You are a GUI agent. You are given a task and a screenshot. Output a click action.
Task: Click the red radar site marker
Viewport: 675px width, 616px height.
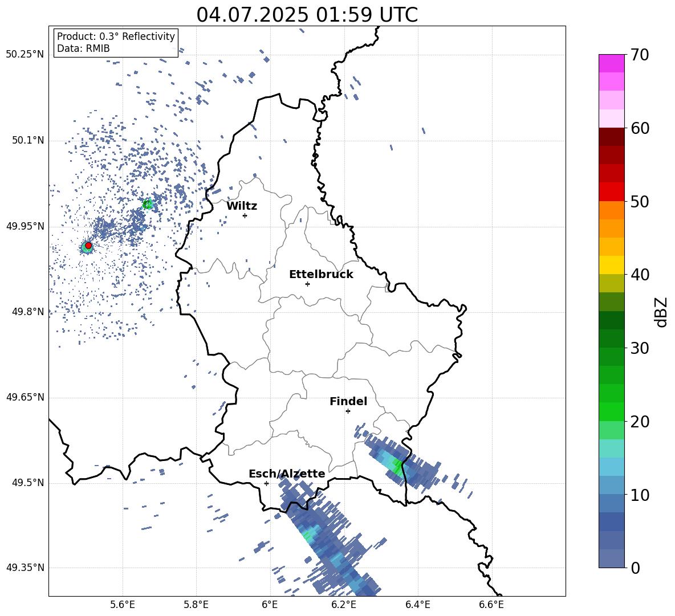[88, 246]
